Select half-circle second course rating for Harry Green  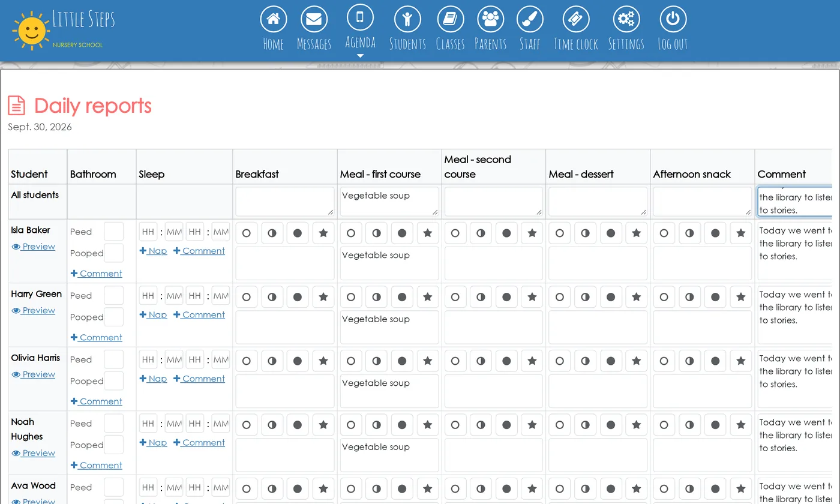click(x=481, y=297)
